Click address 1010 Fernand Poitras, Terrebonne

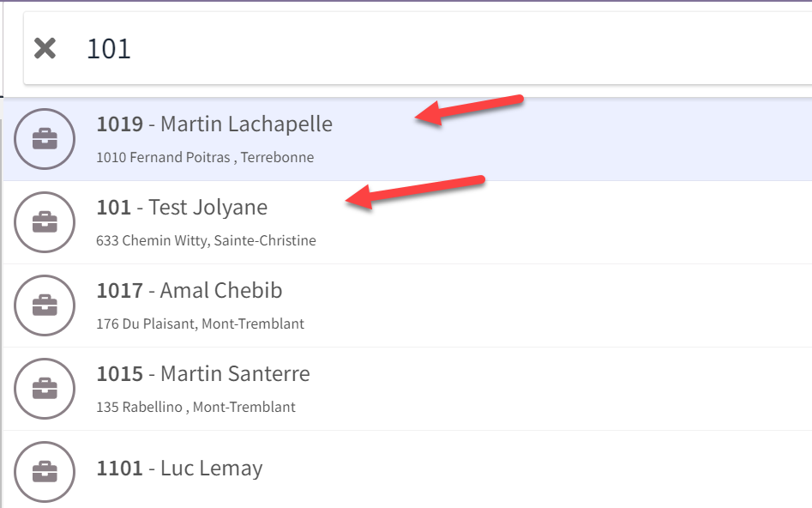pyautogui.click(x=205, y=157)
